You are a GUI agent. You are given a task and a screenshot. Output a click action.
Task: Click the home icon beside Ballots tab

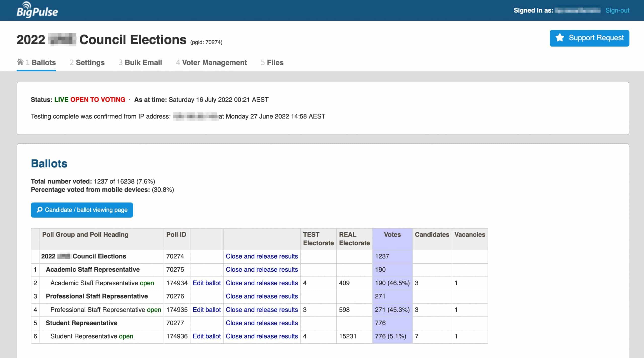tap(20, 62)
